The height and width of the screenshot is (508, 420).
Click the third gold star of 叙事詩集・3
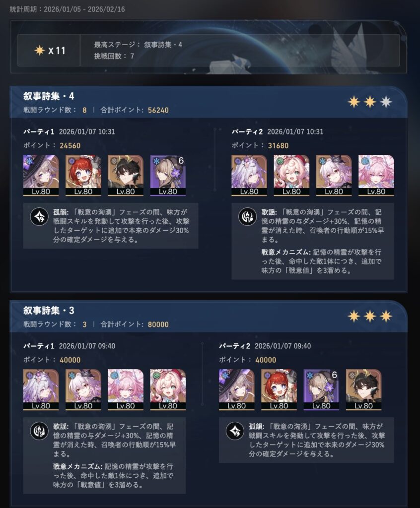click(386, 316)
